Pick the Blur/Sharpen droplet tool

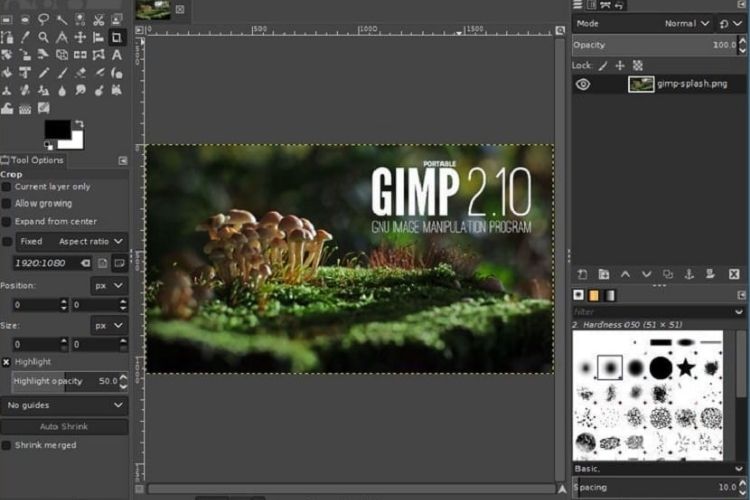click(x=62, y=90)
